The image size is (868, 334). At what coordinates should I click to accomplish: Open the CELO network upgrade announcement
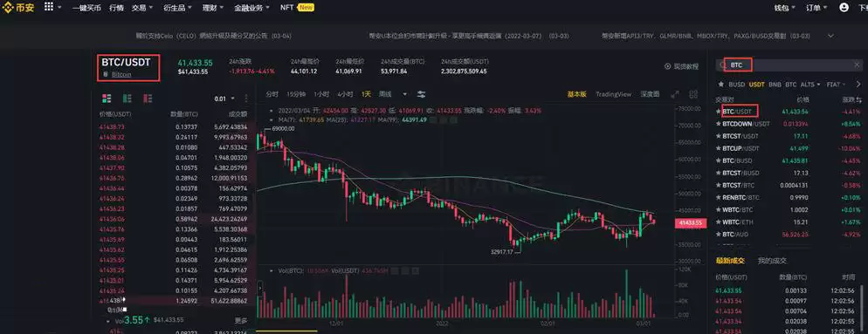click(214, 36)
